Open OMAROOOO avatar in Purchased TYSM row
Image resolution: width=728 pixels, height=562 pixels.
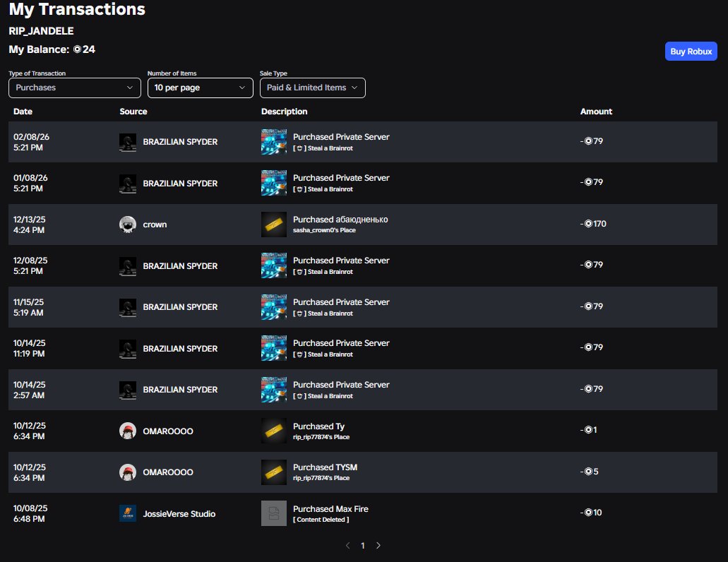point(128,472)
